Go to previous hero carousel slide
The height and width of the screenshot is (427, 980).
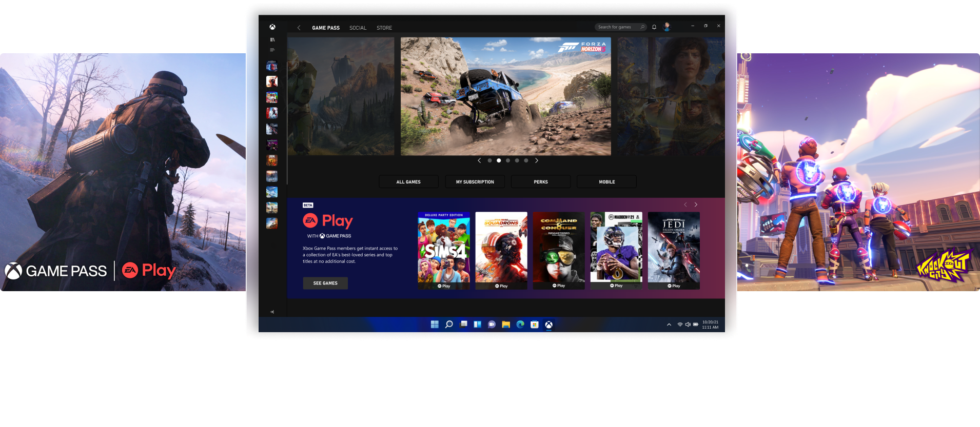click(x=479, y=160)
